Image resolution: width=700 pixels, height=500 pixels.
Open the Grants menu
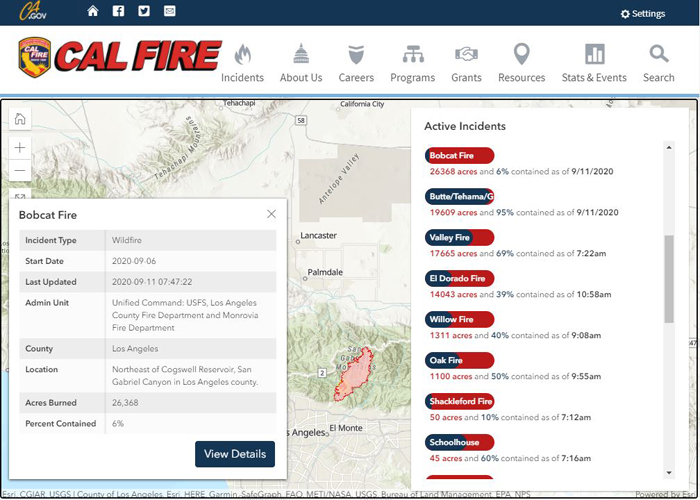coord(467,63)
